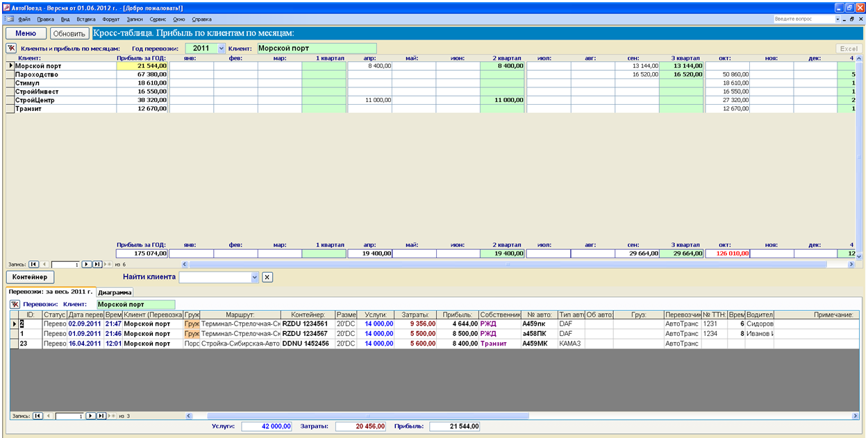Click the April value 11 000,00 for СтройЦентр
Screen dimensions: 868x438
(370, 100)
